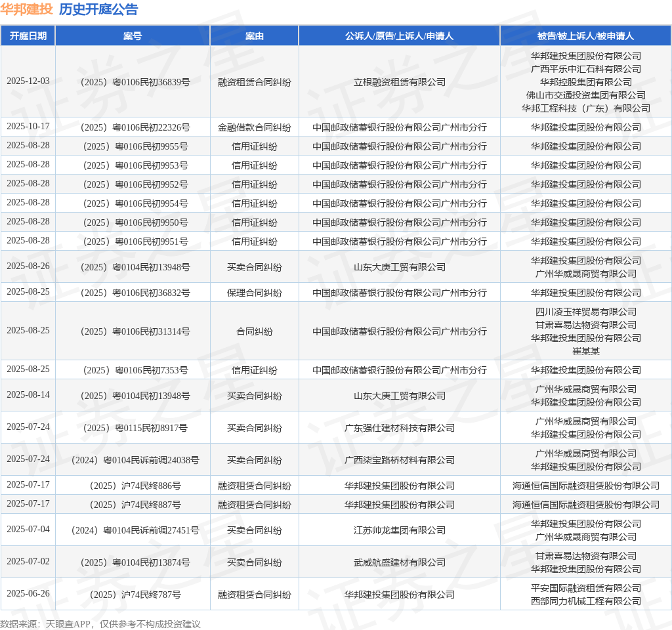Click defendant 广西平乐中汇石料有限公司
672x630 pixels.
[x=586, y=69]
